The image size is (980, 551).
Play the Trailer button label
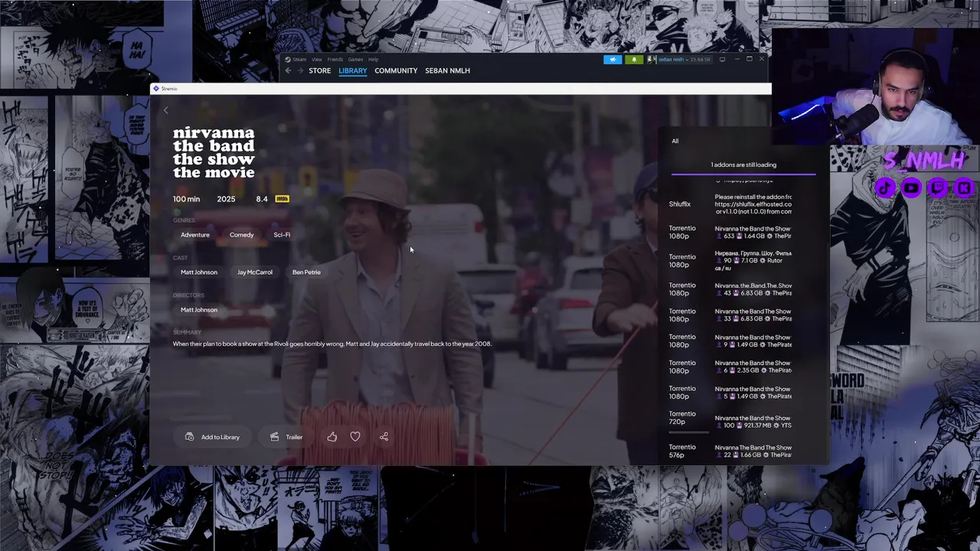tap(294, 437)
